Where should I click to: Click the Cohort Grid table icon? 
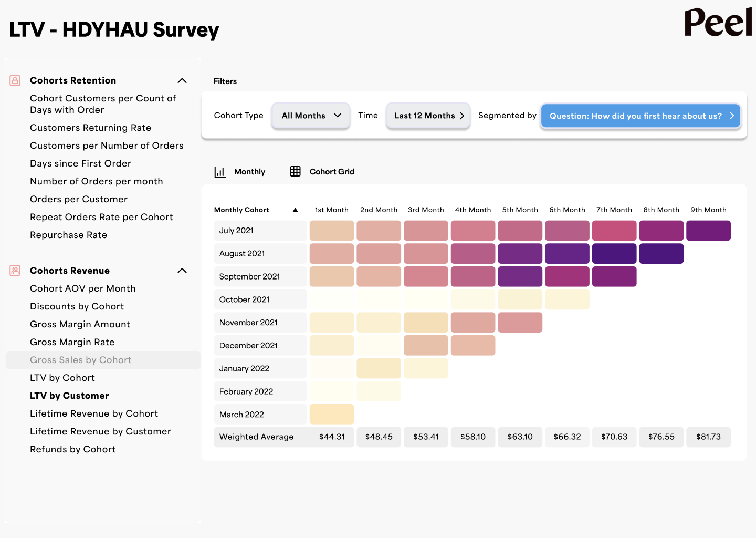tap(295, 171)
